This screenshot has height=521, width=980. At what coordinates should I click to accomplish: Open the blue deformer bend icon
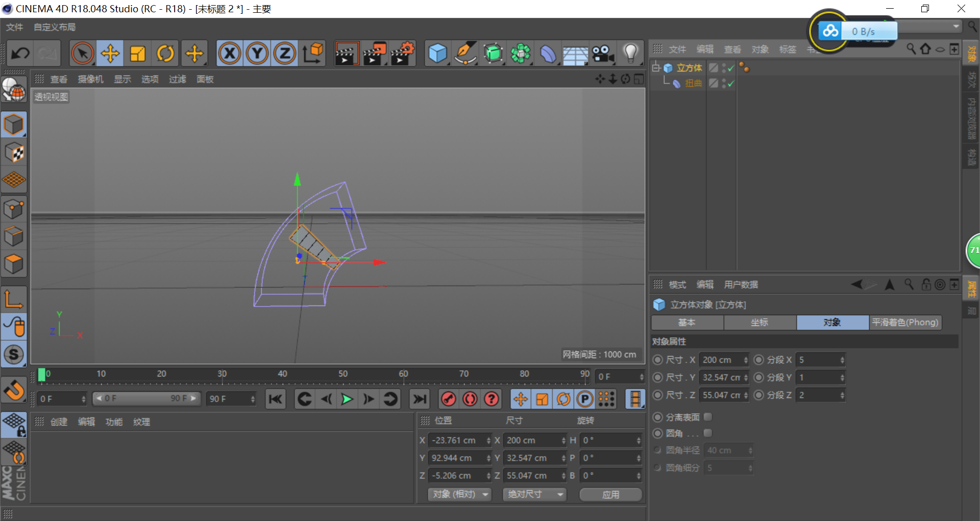pyautogui.click(x=548, y=53)
